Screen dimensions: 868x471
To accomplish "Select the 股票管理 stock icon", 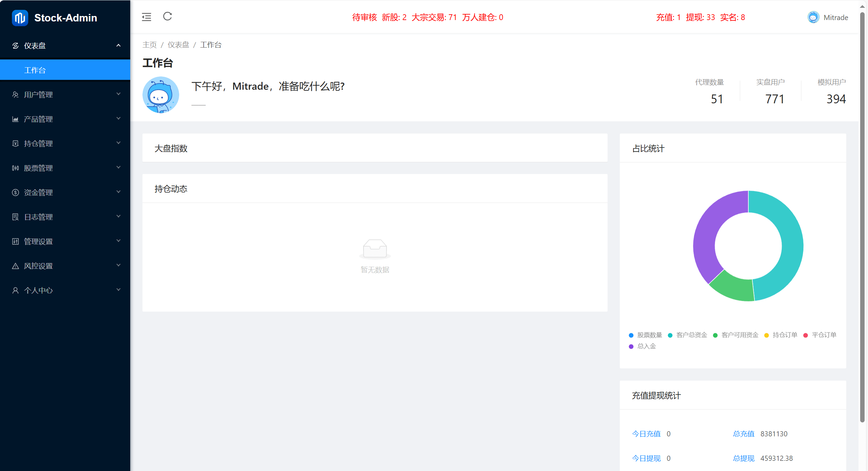I will [15, 168].
